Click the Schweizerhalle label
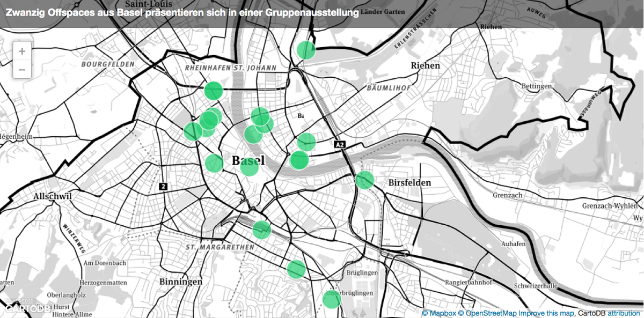This screenshot has width=644, height=318. point(536,285)
